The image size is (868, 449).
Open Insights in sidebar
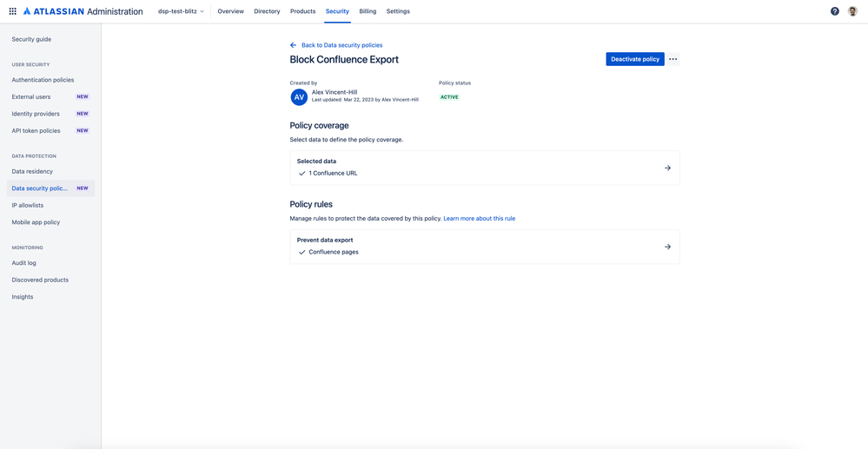(23, 297)
